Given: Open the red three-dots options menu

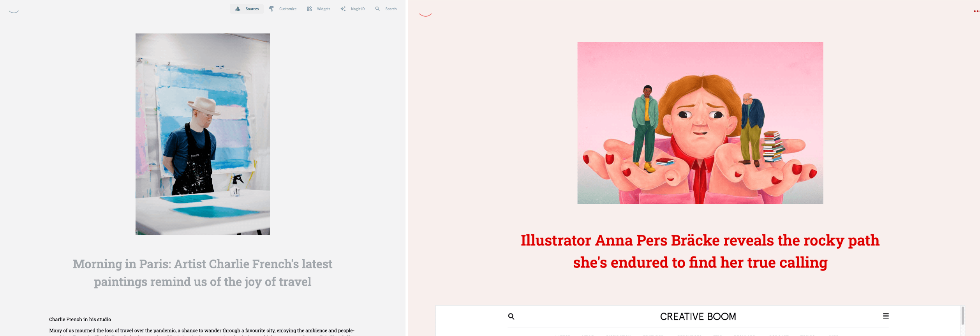Looking at the screenshot, I should (976, 11).
